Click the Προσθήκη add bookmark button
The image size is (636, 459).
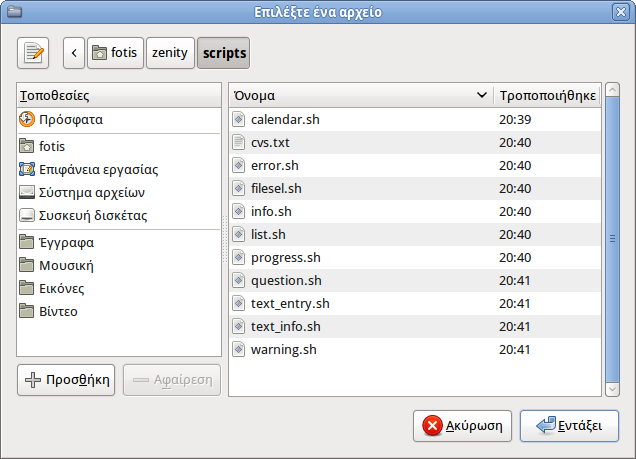(67, 380)
